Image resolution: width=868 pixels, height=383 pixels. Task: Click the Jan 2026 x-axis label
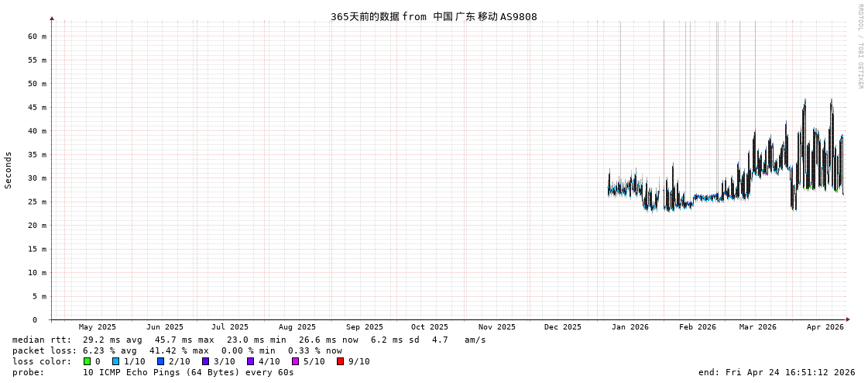(x=630, y=327)
